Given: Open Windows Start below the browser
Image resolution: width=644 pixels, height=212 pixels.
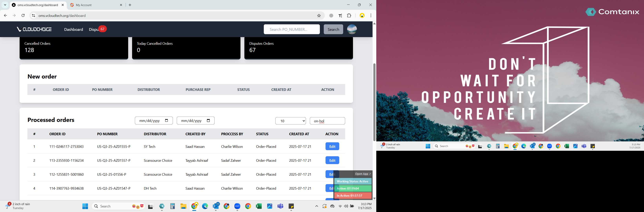Looking at the screenshot, I should (x=85, y=206).
